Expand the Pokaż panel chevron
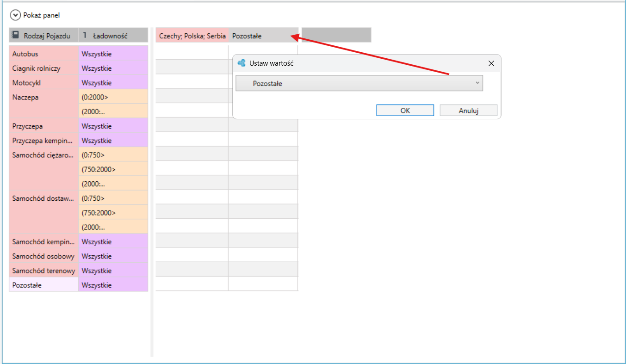Viewport: 626px width, 364px height. [x=16, y=15]
